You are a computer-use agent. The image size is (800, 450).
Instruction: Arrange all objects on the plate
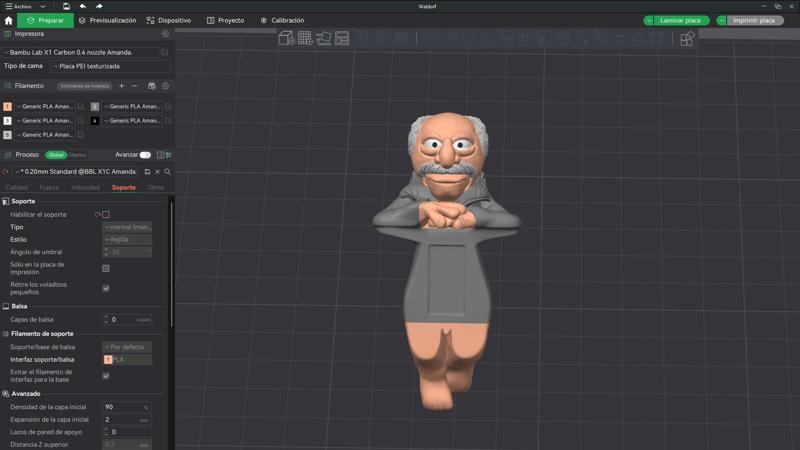pos(342,38)
